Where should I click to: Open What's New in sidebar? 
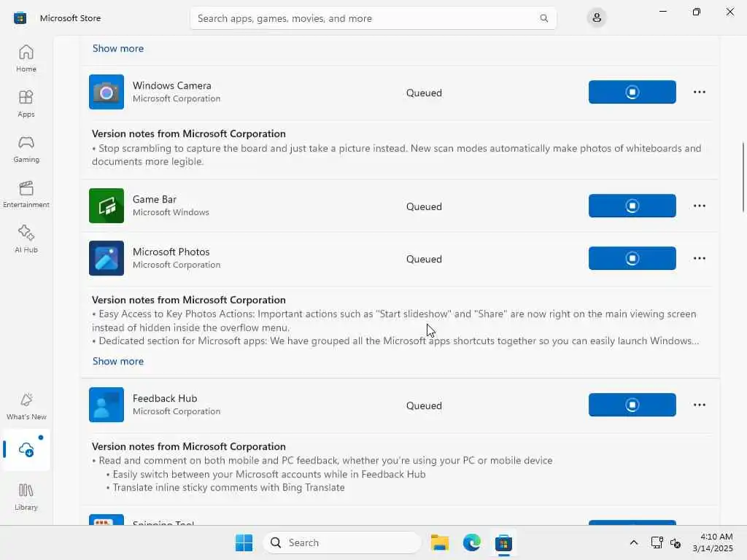point(26,407)
